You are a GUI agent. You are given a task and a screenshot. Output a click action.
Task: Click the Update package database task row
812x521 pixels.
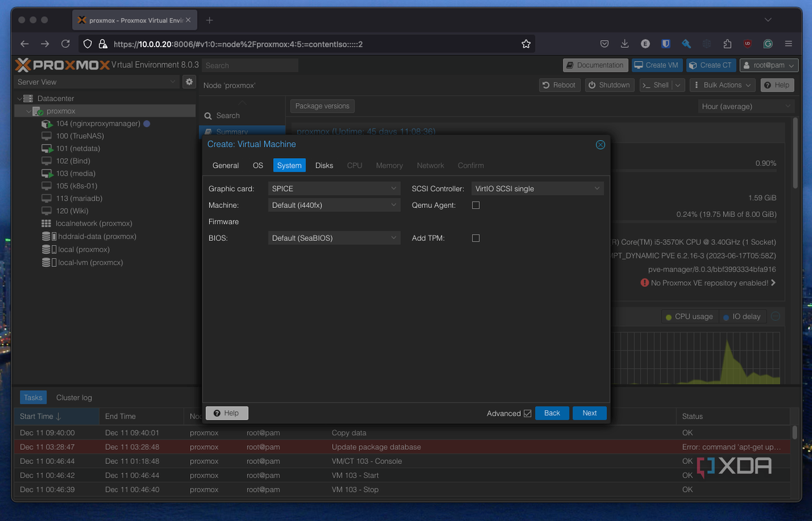(x=403, y=447)
